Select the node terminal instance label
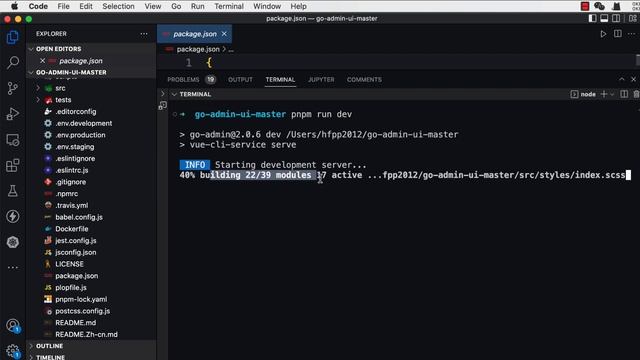640x360 pixels. coord(588,94)
